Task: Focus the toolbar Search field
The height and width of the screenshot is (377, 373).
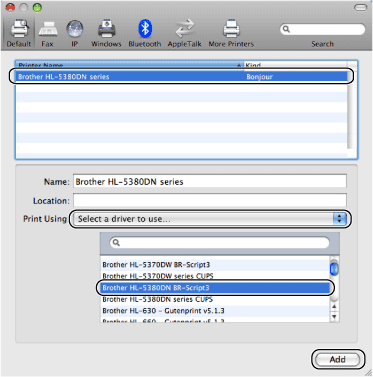Action: (x=322, y=29)
